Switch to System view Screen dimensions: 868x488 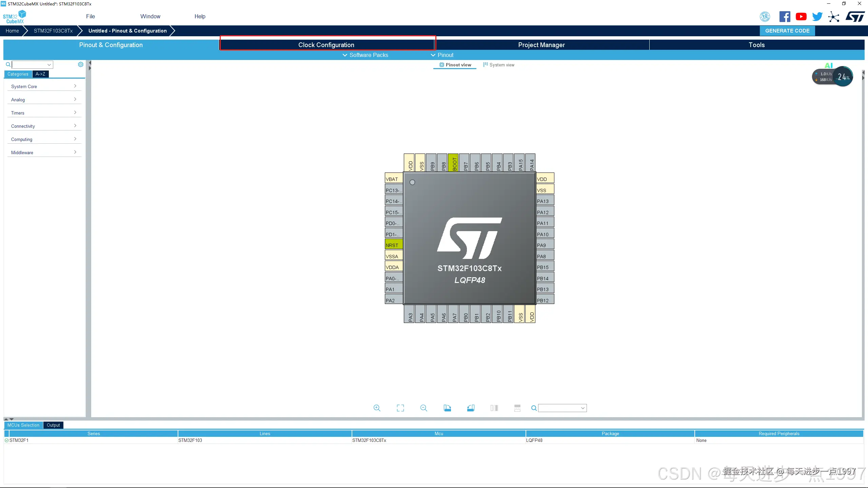[498, 65]
